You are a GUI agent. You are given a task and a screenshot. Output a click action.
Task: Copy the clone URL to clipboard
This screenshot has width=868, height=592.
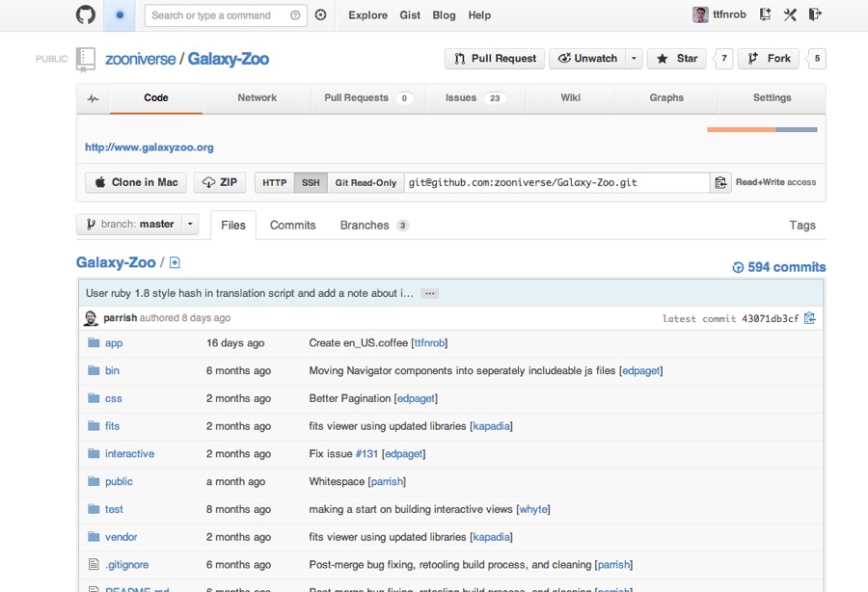coord(719,182)
